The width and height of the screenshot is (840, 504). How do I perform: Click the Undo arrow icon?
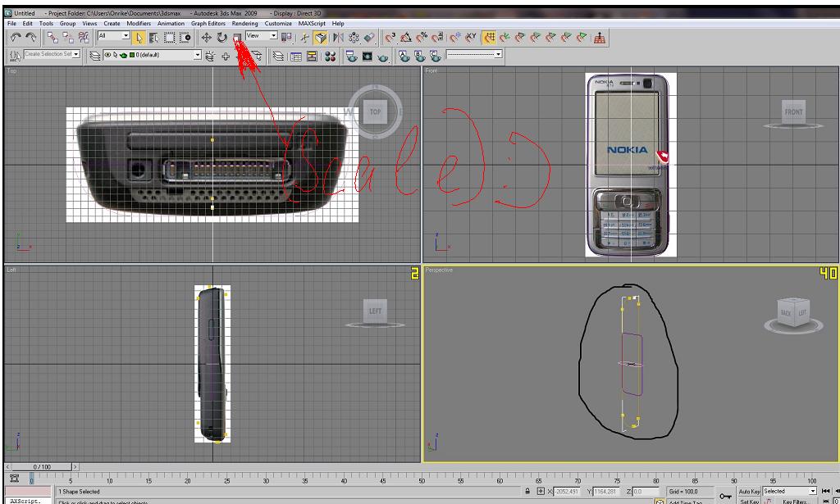coord(16,38)
